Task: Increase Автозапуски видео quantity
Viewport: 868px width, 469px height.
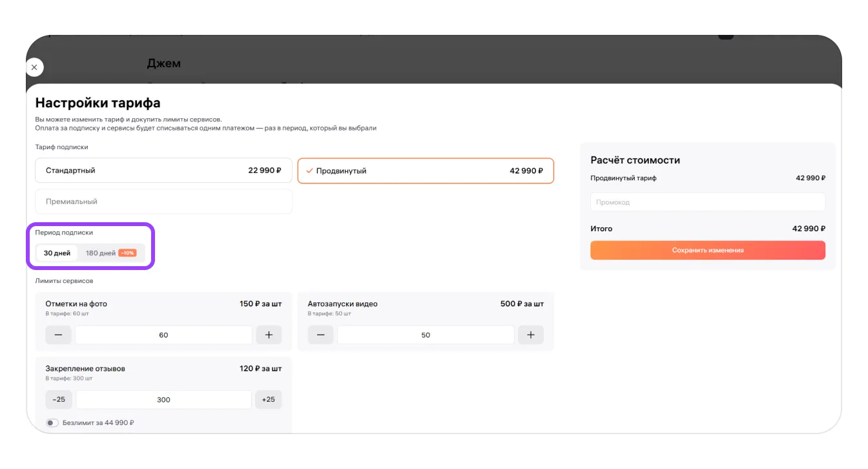Action: 531,335
